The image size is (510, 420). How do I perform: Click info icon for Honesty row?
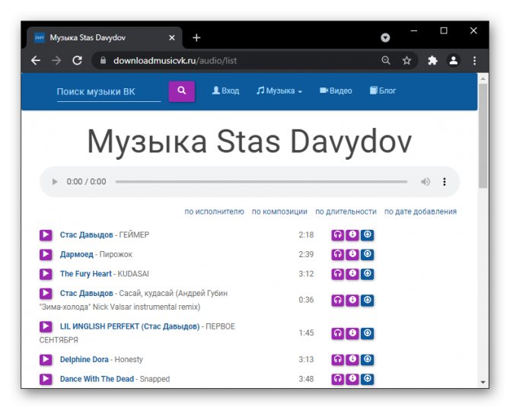pyautogui.click(x=352, y=359)
